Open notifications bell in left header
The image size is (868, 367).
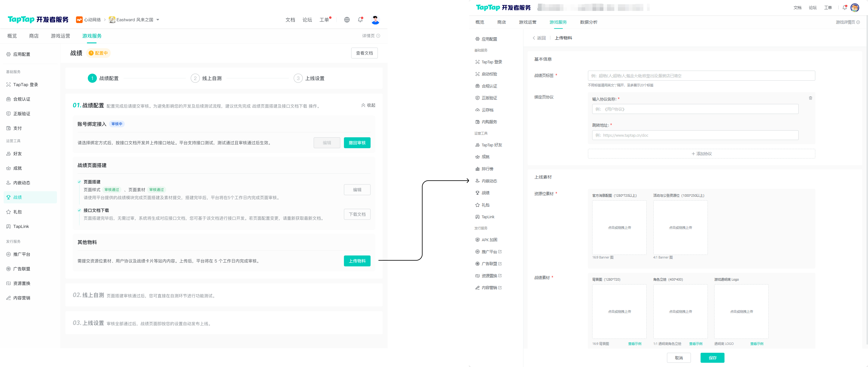tap(360, 20)
